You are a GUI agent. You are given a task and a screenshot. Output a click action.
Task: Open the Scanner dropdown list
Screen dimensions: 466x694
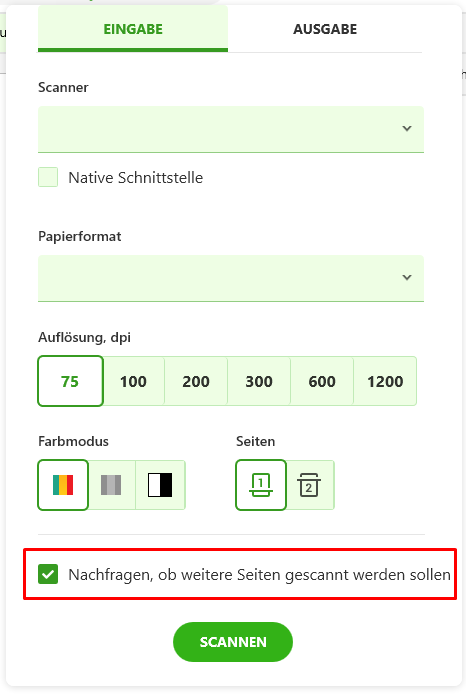click(x=231, y=129)
